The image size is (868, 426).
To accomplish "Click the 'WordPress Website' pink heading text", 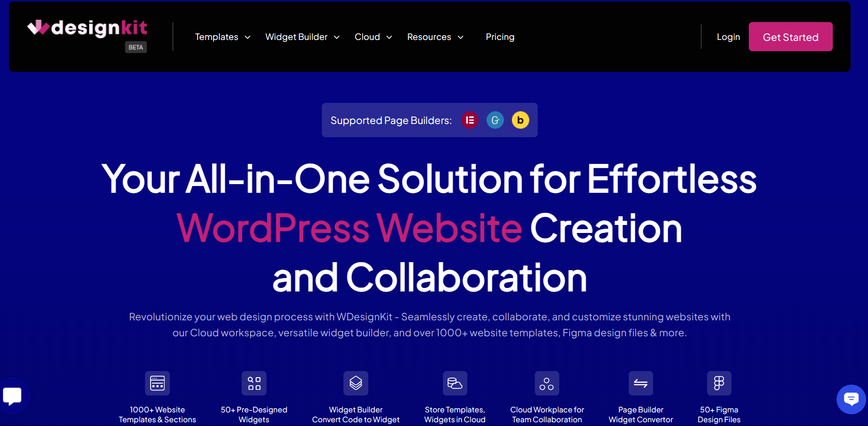I will pyautogui.click(x=349, y=228).
